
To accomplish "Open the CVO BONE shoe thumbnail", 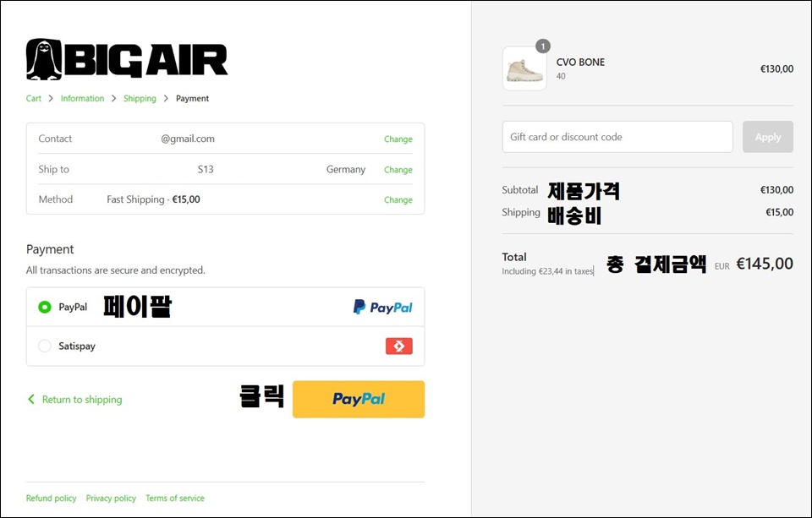I will tap(524, 68).
